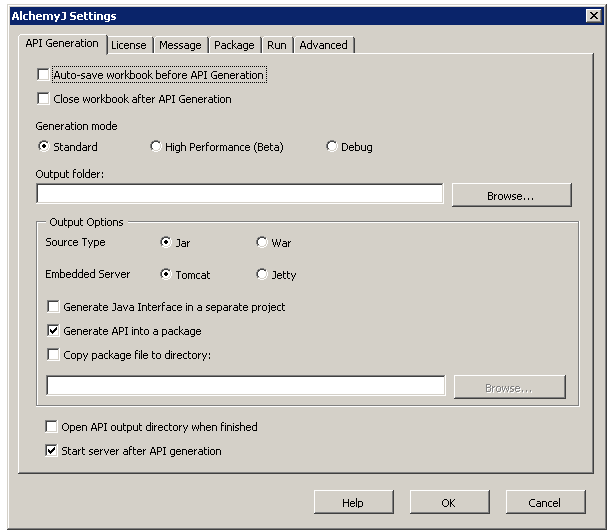Uncheck Generate API into a package

point(54,331)
